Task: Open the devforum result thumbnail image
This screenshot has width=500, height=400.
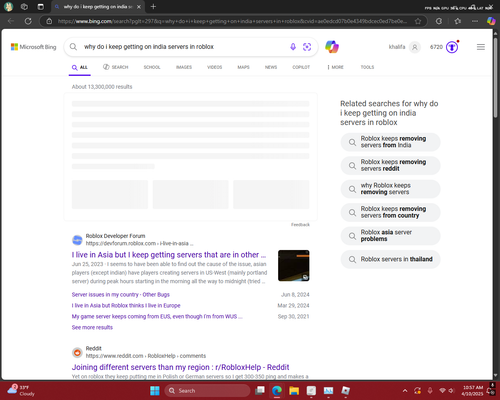Action: pos(294,266)
